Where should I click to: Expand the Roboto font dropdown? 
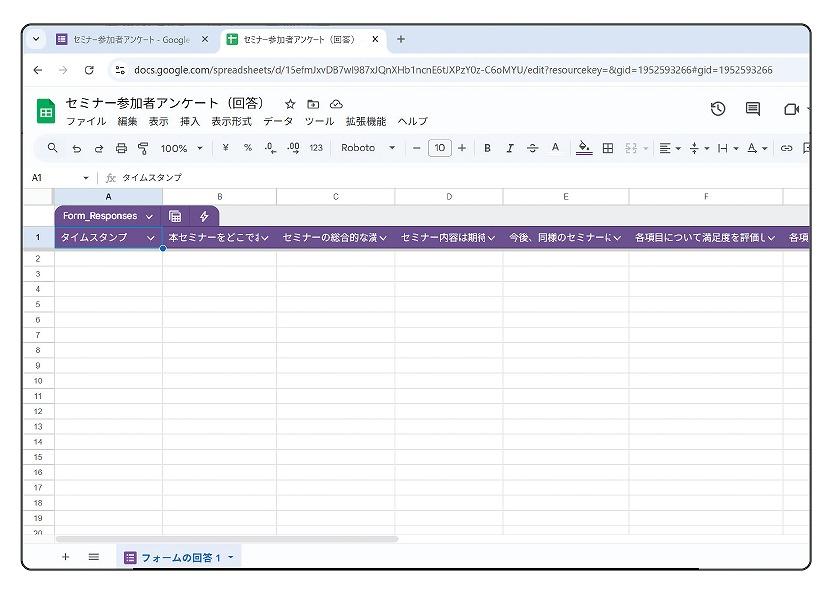(367, 148)
